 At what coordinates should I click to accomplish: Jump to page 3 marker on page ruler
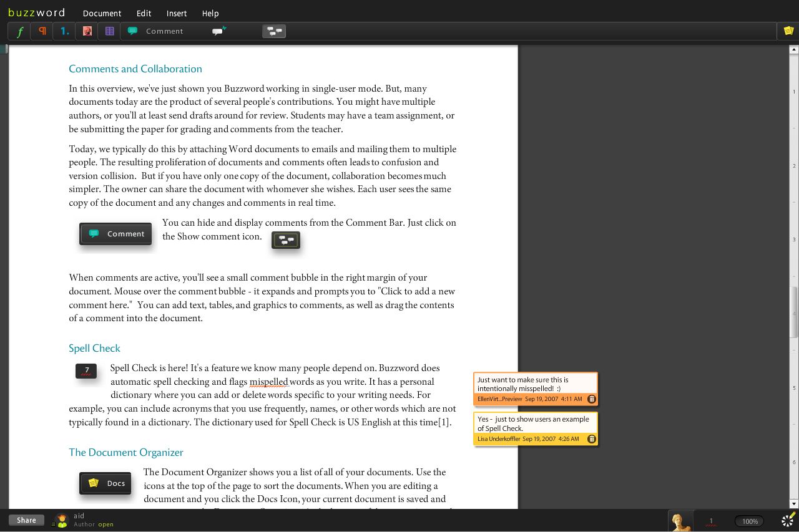[794, 239]
